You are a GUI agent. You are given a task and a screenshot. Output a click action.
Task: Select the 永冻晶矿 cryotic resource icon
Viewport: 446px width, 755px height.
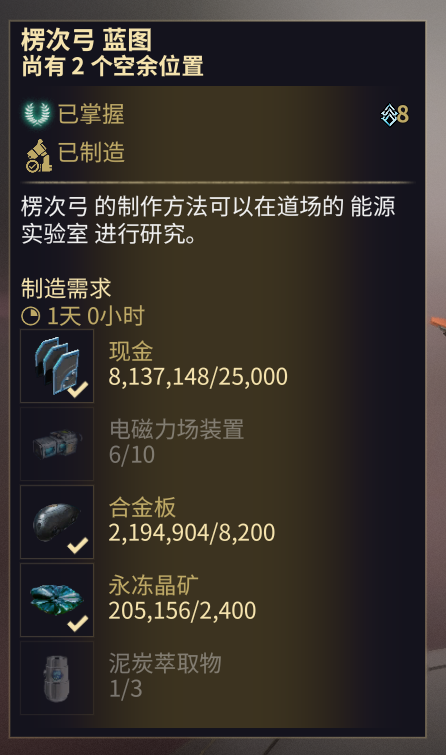pyautogui.click(x=57, y=600)
